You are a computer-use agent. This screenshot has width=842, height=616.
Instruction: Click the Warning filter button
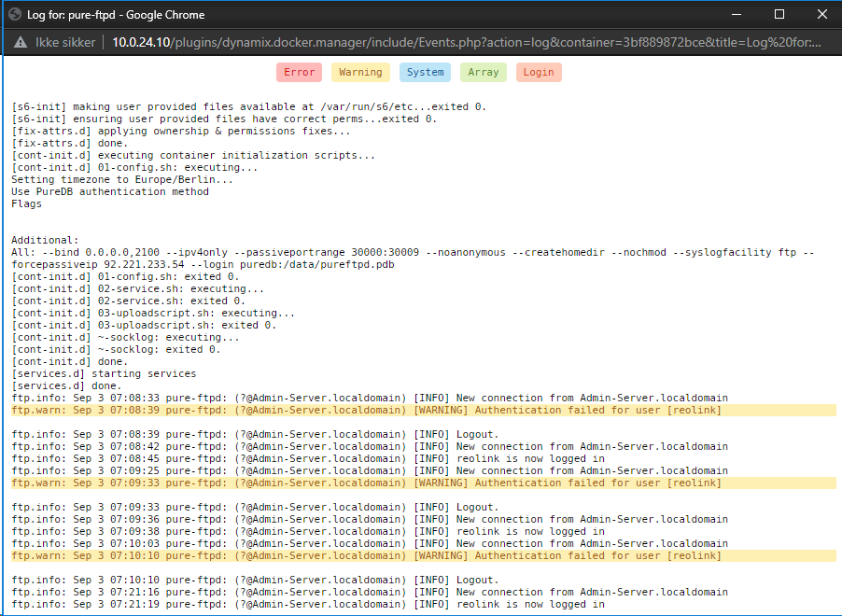pos(360,73)
